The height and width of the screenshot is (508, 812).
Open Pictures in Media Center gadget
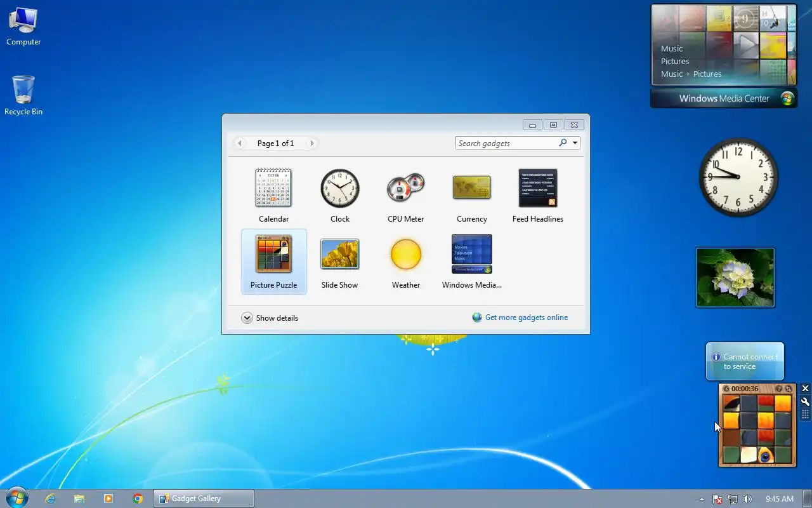675,61
